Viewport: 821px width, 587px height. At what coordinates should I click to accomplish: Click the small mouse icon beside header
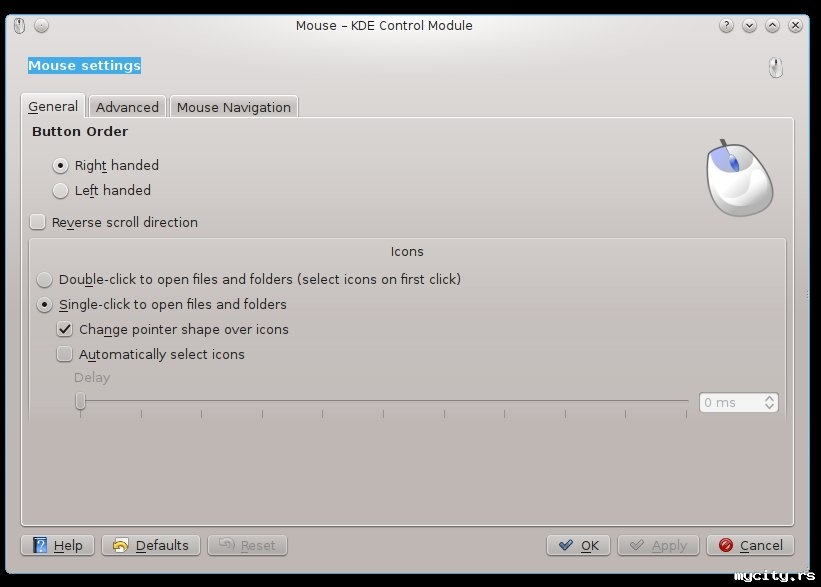click(776, 68)
